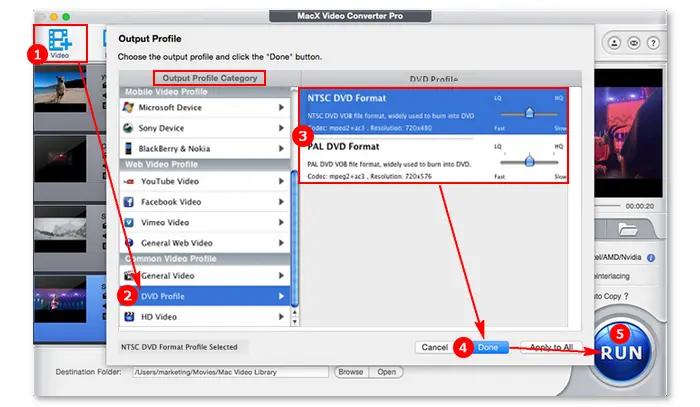The width and height of the screenshot is (700, 407).
Task: Select the HD Video category
Action: click(205, 317)
